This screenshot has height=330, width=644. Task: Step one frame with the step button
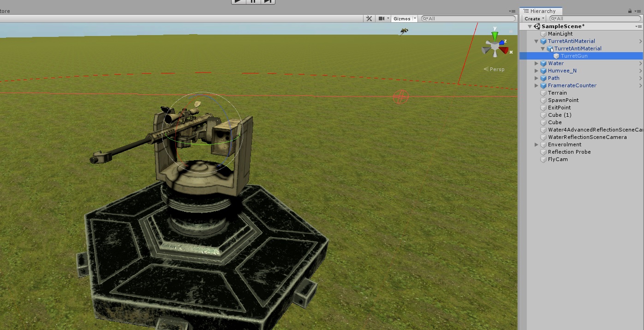(x=268, y=1)
